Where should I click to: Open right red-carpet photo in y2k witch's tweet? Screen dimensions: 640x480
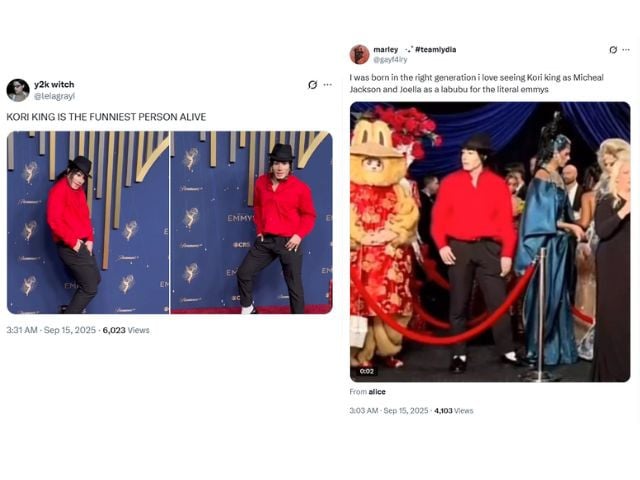(251, 222)
